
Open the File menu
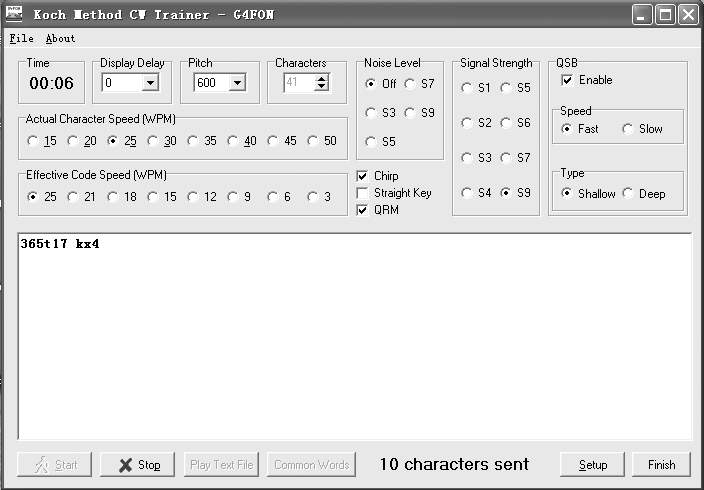click(20, 39)
